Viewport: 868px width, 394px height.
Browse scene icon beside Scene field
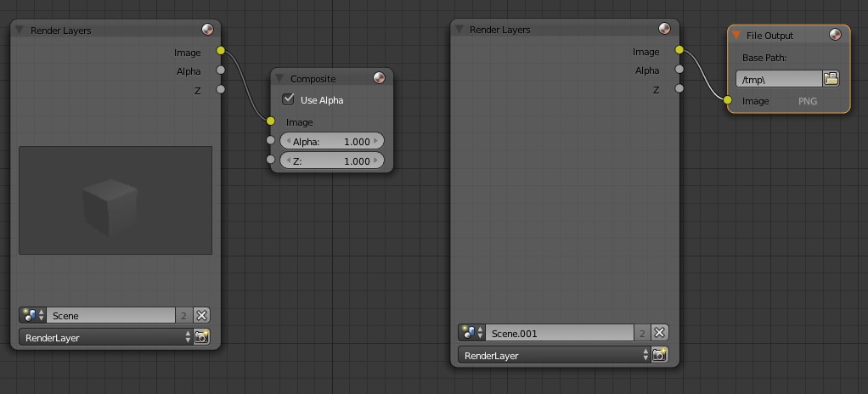click(32, 315)
